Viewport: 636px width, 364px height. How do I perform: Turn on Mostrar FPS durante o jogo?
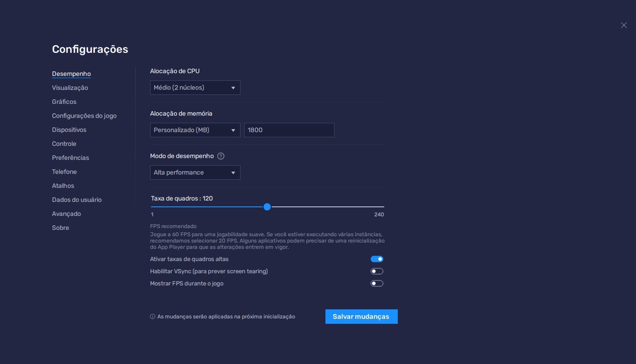[x=377, y=284]
